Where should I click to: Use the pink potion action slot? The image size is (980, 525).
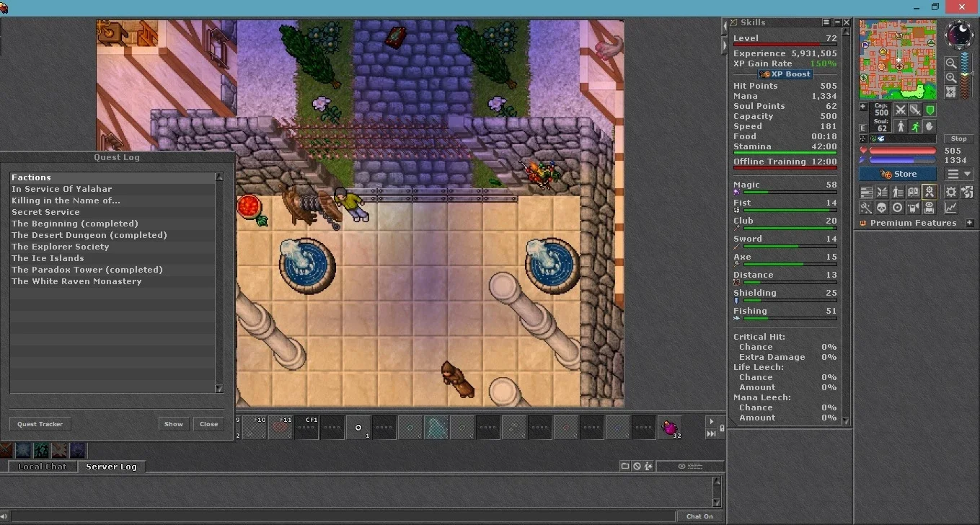coord(670,428)
